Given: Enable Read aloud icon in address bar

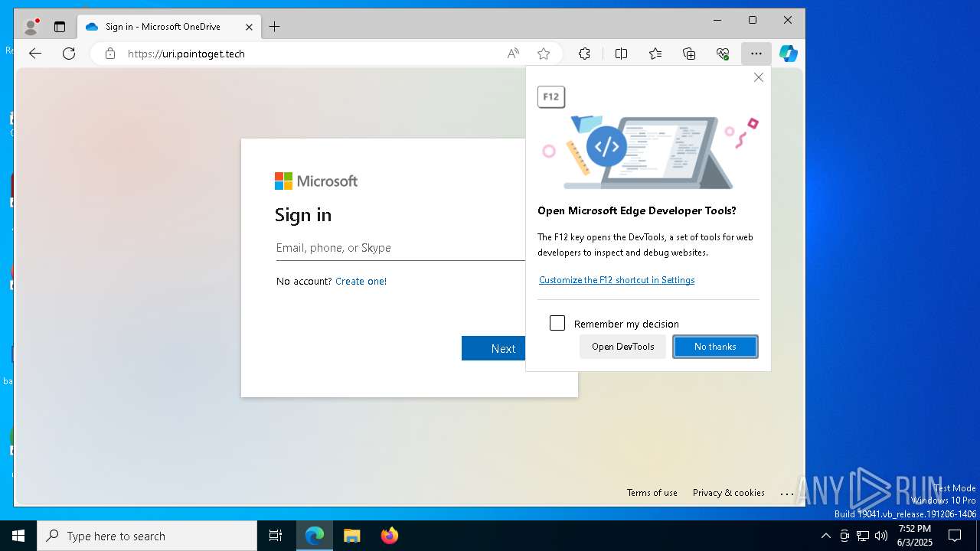Looking at the screenshot, I should (x=513, y=54).
